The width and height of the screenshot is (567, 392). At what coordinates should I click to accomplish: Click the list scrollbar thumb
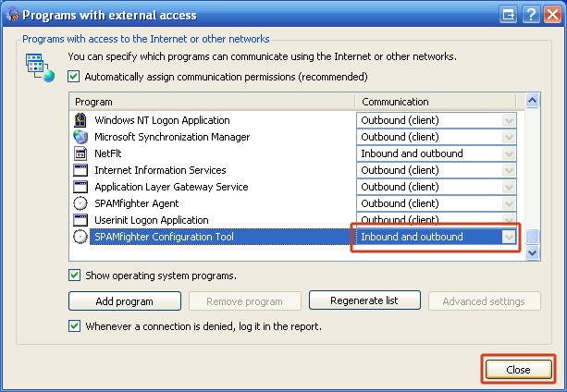532,237
